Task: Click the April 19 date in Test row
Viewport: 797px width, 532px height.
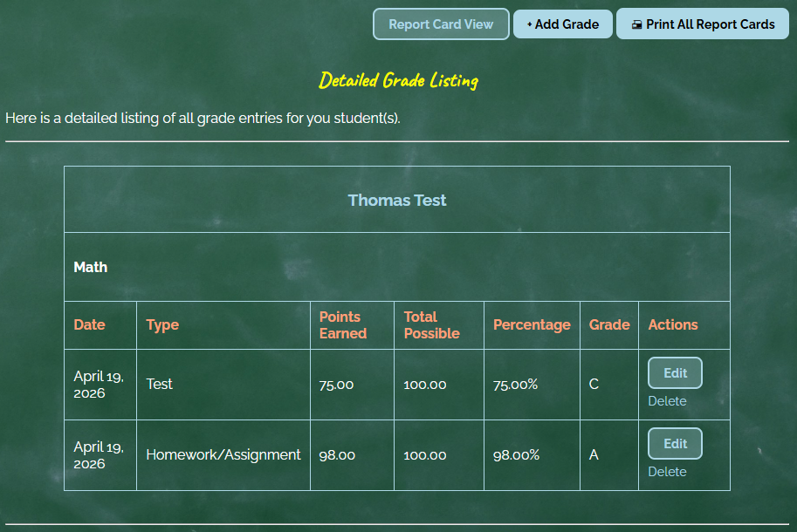Action: tap(99, 385)
